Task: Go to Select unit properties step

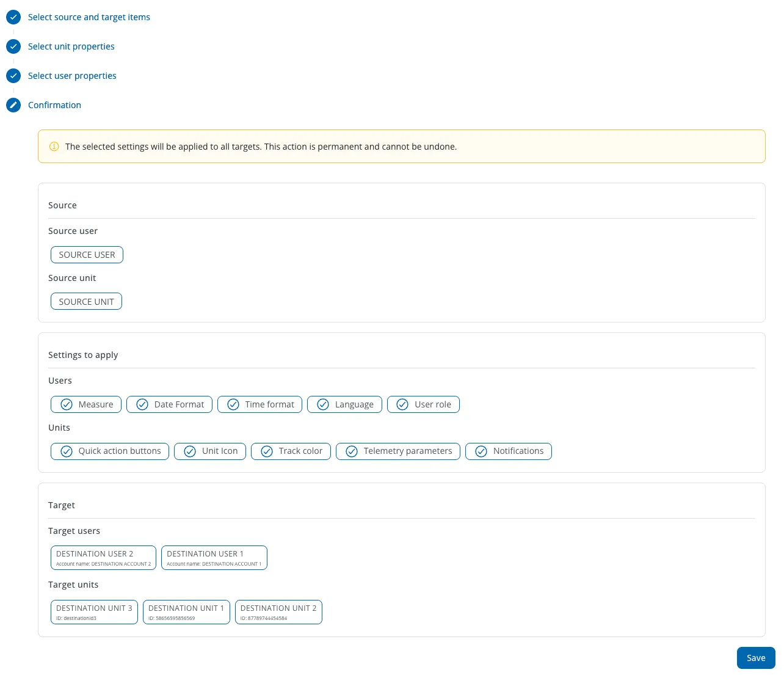Action: (71, 46)
